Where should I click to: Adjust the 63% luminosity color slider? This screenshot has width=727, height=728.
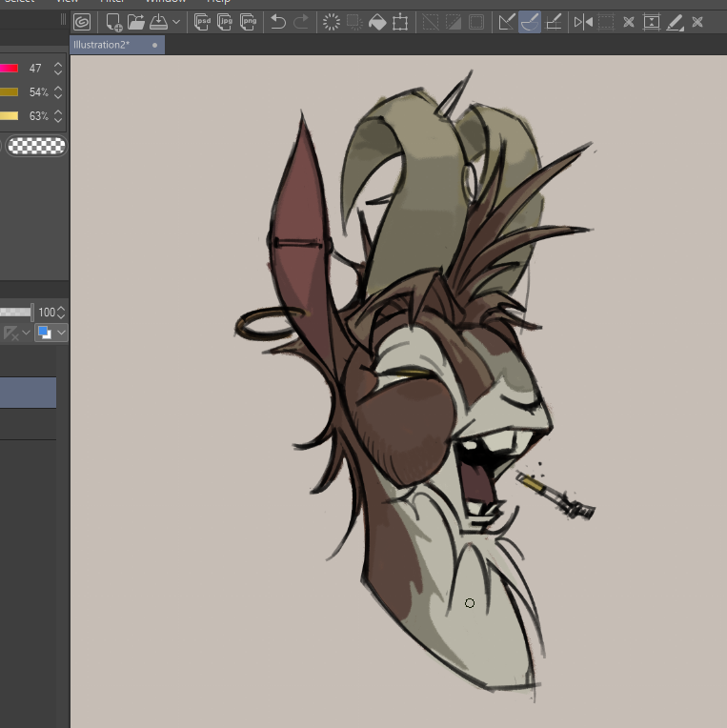[x=9, y=115]
